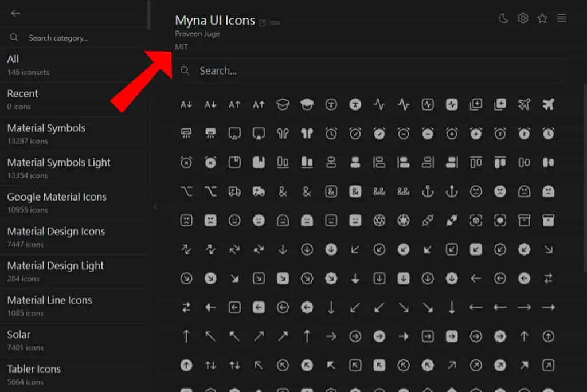
Task: Select Material Symbols Light iconset
Action: 75,168
